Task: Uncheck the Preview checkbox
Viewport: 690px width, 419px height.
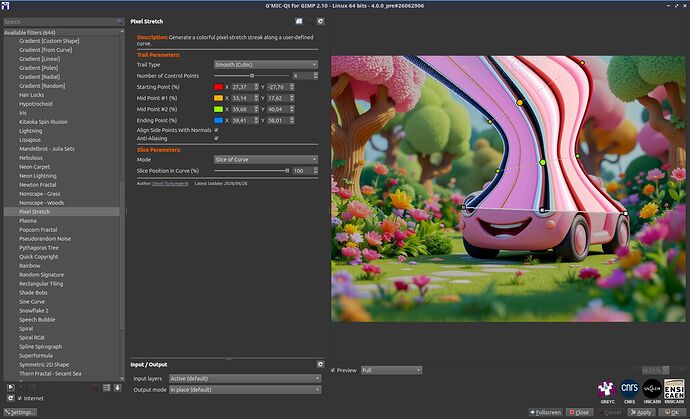Action: pos(333,370)
